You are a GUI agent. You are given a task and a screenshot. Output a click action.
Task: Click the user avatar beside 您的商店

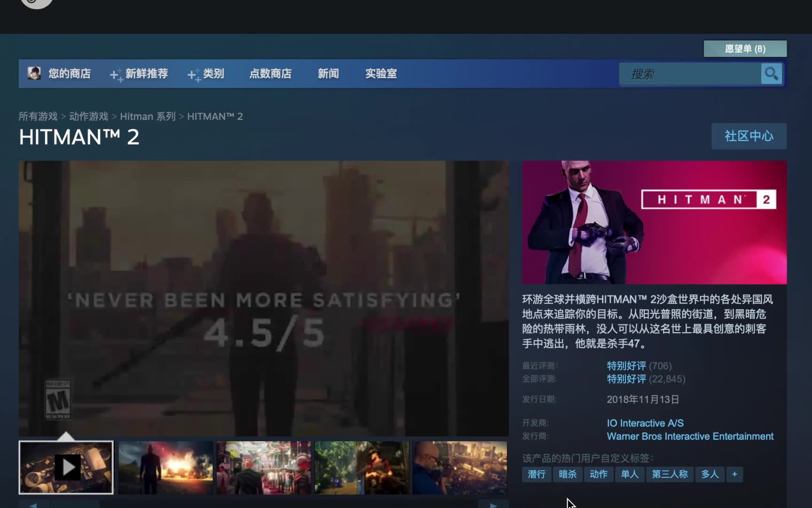click(34, 73)
